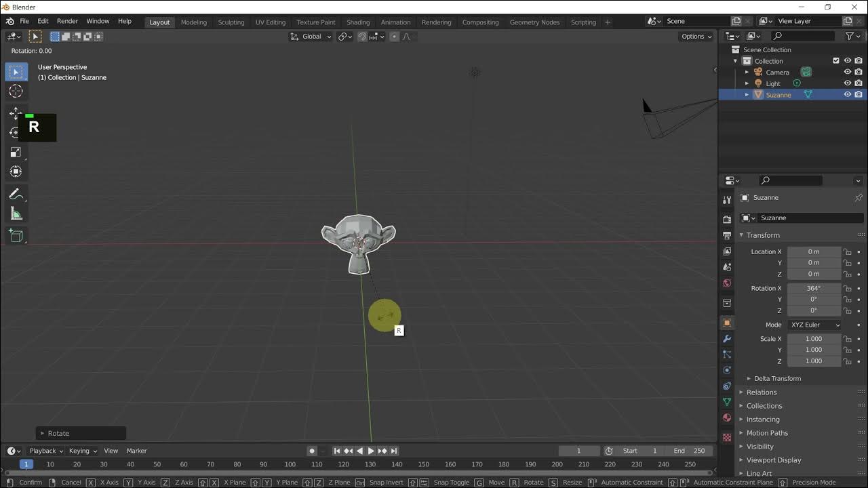This screenshot has width=868, height=488.
Task: Toggle auto keying record button
Action: [312, 451]
